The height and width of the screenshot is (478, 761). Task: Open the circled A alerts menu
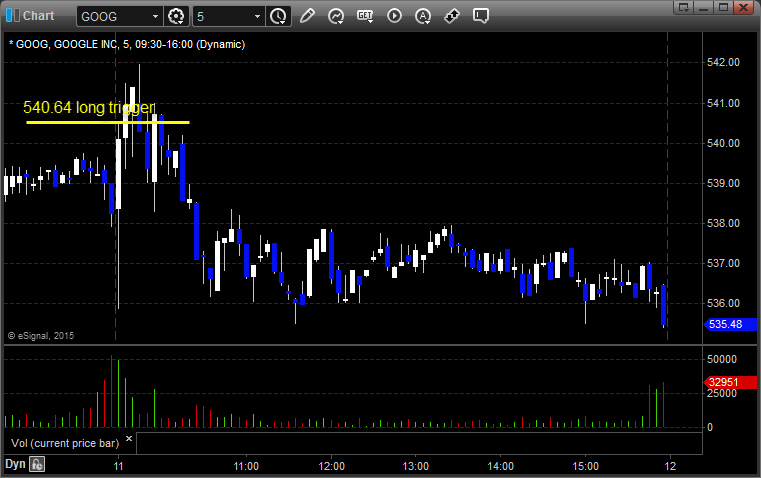pyautogui.click(x=423, y=16)
